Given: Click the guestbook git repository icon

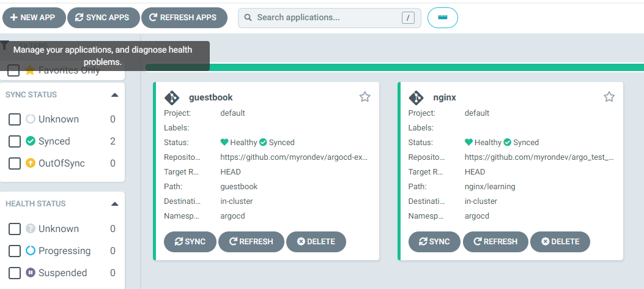Looking at the screenshot, I should point(172,98).
